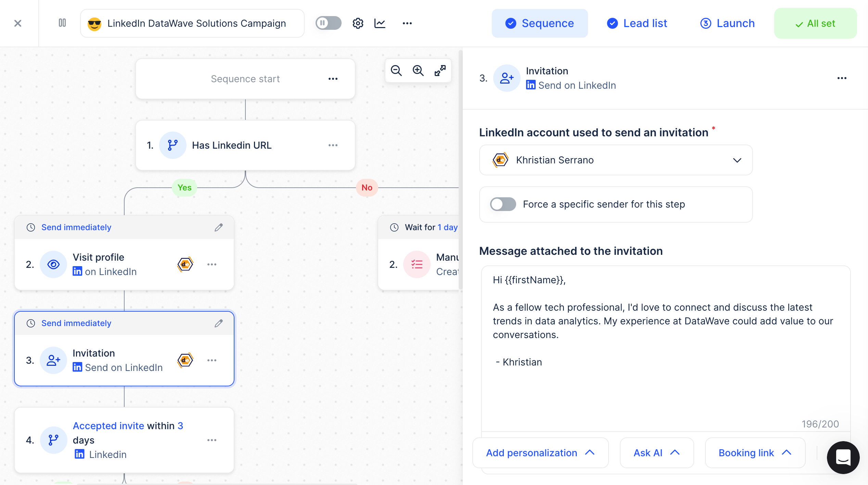868x485 pixels.
Task: Zoom in the sequence canvas
Action: coord(418,71)
